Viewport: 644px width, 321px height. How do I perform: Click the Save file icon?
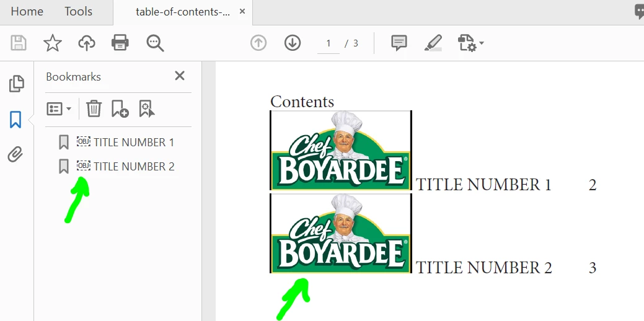point(19,43)
